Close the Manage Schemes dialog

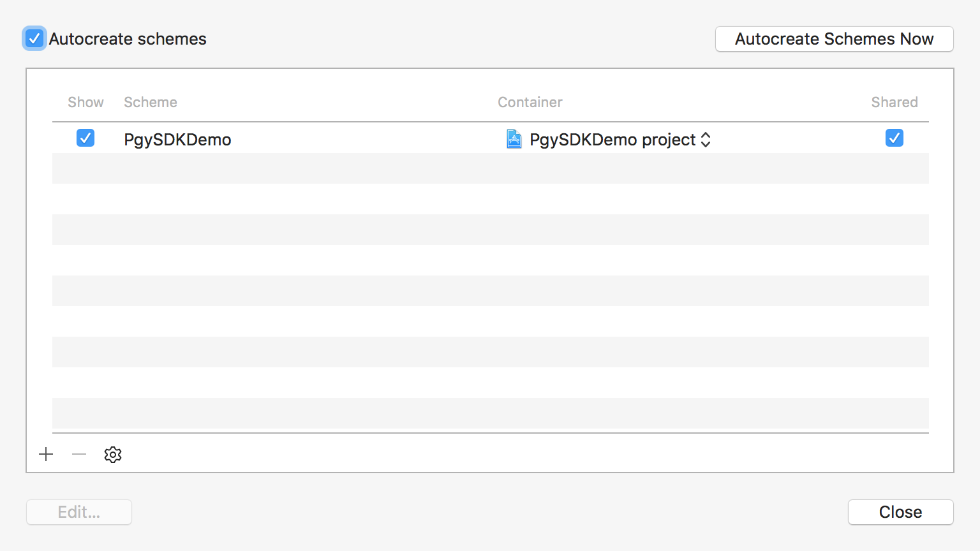900,512
